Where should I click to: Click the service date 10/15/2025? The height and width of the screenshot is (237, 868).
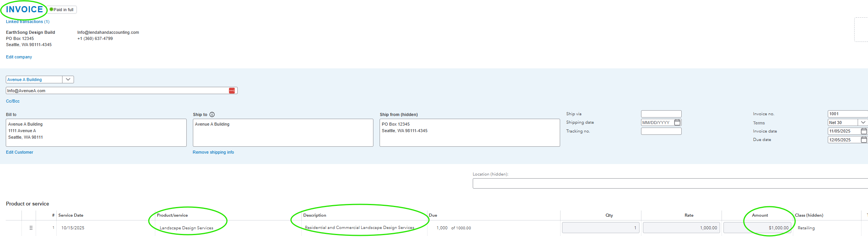tap(73, 228)
